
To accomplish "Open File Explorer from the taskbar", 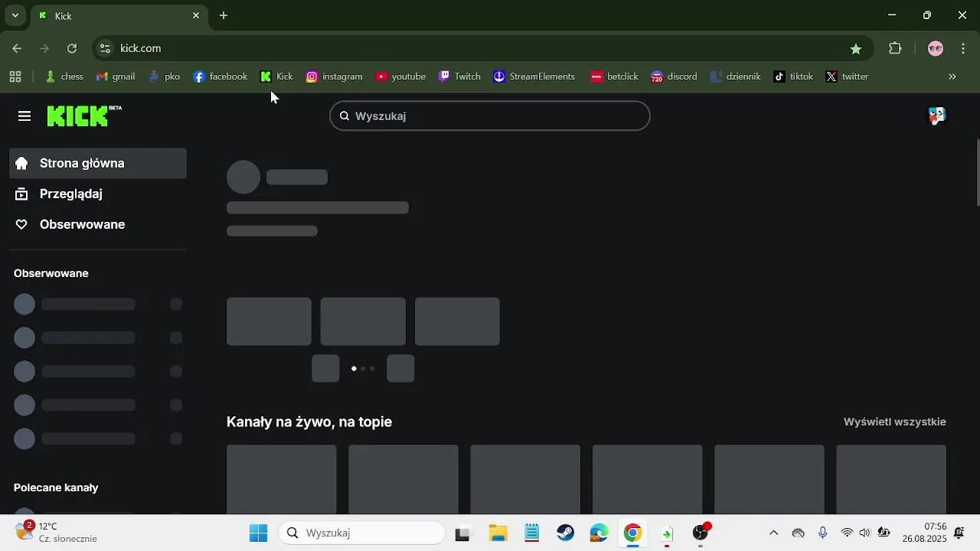I will [x=498, y=533].
